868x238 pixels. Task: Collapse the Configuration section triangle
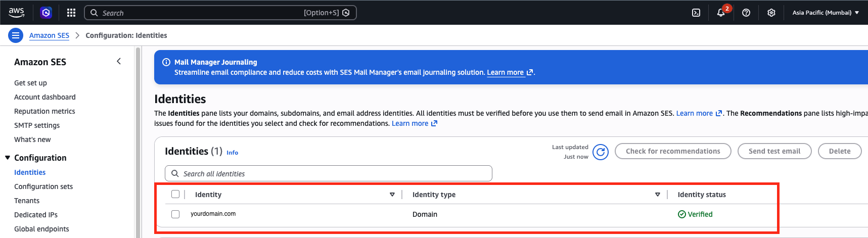click(8, 158)
